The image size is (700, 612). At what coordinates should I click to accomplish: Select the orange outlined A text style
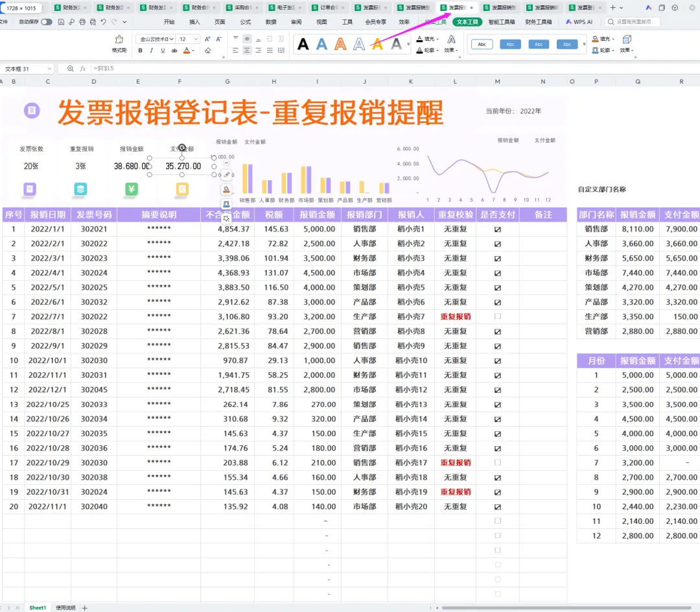tap(341, 44)
